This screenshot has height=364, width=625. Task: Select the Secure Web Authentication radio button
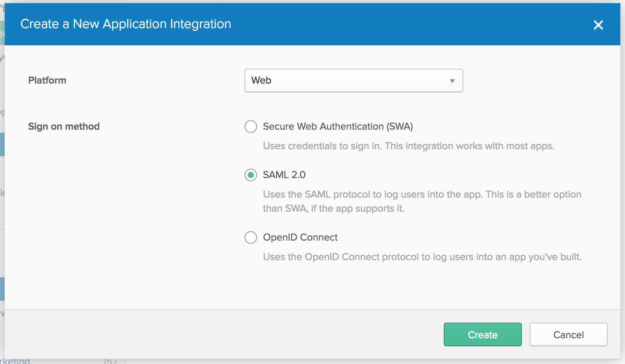(251, 127)
